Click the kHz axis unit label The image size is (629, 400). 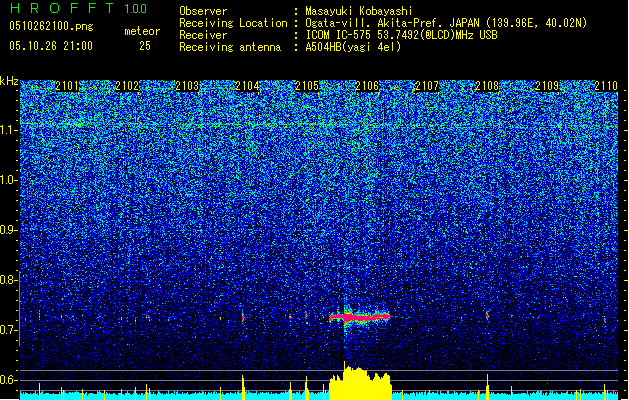pos(9,81)
